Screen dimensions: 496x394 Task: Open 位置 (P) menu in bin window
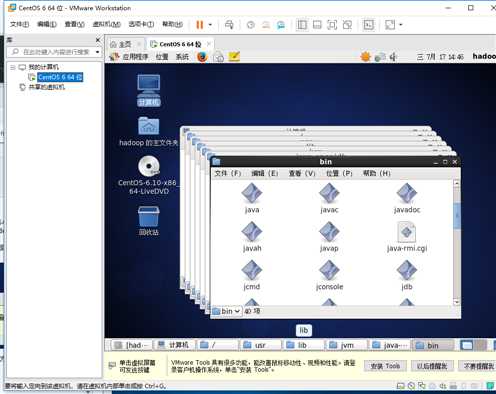click(x=339, y=173)
